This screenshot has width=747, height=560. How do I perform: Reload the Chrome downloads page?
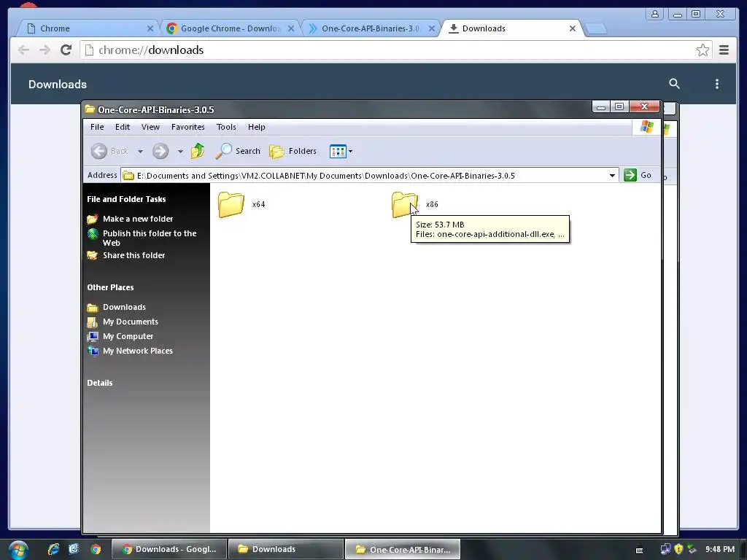coord(66,50)
